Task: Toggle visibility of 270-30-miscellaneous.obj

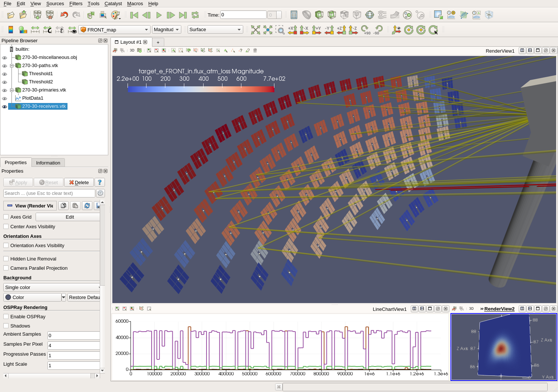Action: click(4, 58)
